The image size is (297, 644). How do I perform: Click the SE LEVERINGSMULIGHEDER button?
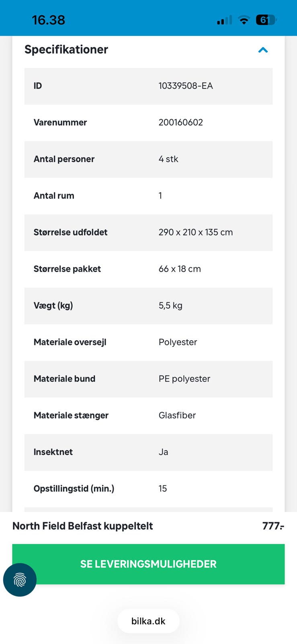pyautogui.click(x=148, y=564)
